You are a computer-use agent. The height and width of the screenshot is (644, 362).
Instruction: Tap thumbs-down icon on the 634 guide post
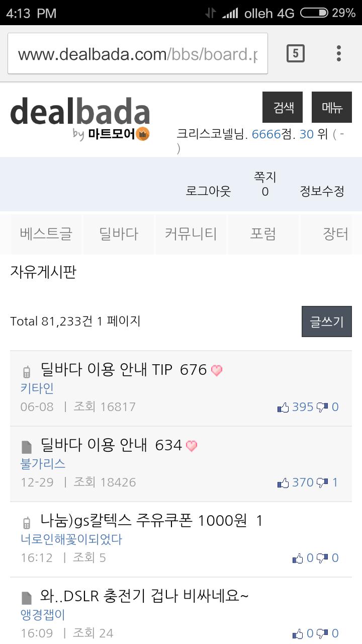click(x=322, y=483)
